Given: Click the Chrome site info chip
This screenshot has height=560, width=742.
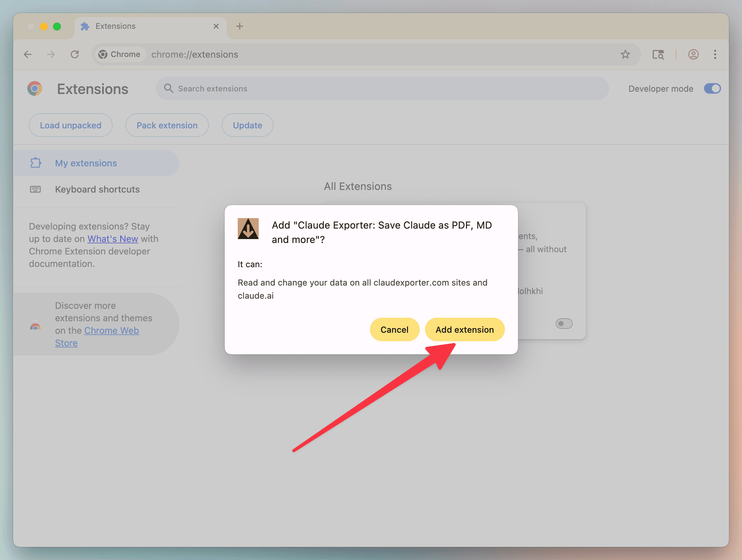Looking at the screenshot, I should [x=120, y=54].
